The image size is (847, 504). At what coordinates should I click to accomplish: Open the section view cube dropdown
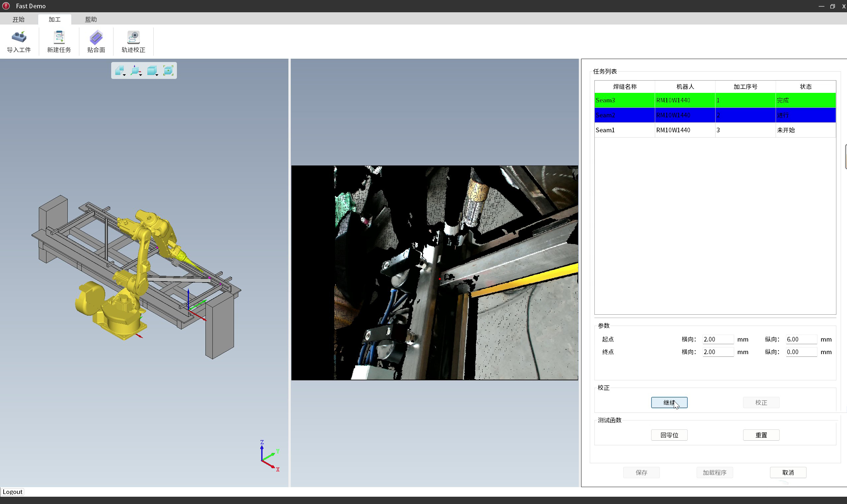point(120,70)
